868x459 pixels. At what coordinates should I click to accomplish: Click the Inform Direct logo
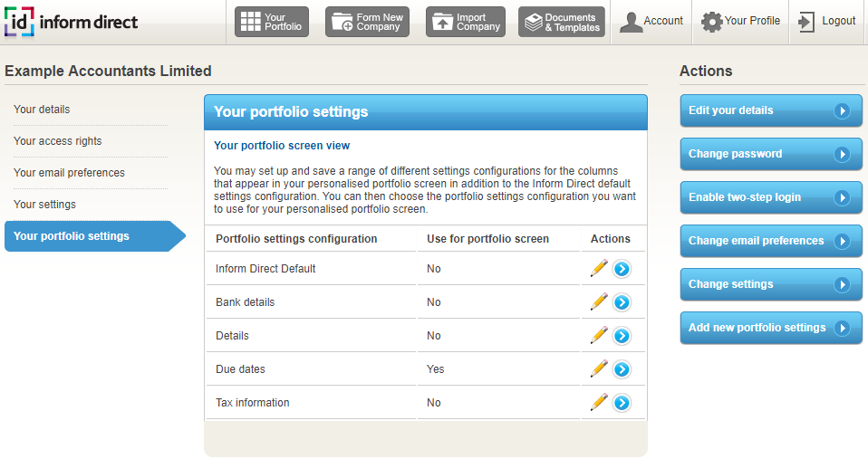tap(72, 21)
